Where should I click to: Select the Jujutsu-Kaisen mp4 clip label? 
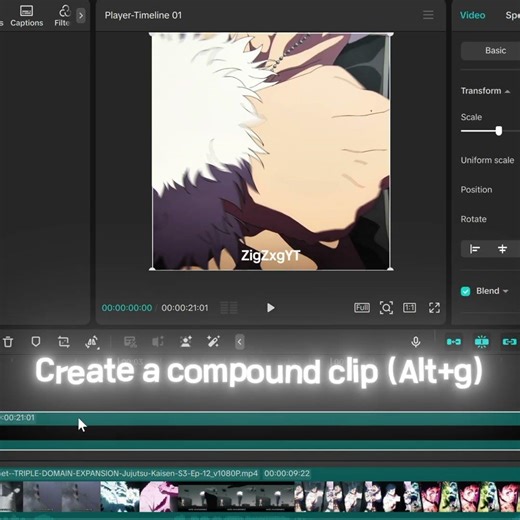tap(129, 474)
